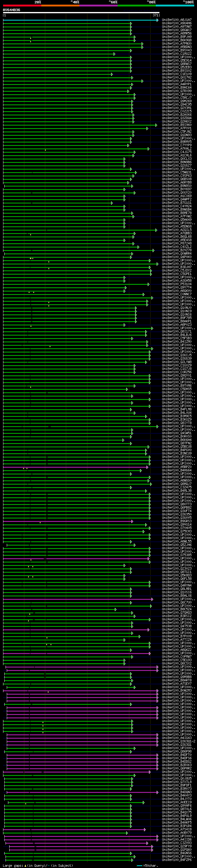The width and height of the screenshot is (197, 868).
Task: Click the orange ~40% identity legend segment
Action: point(60,6)
